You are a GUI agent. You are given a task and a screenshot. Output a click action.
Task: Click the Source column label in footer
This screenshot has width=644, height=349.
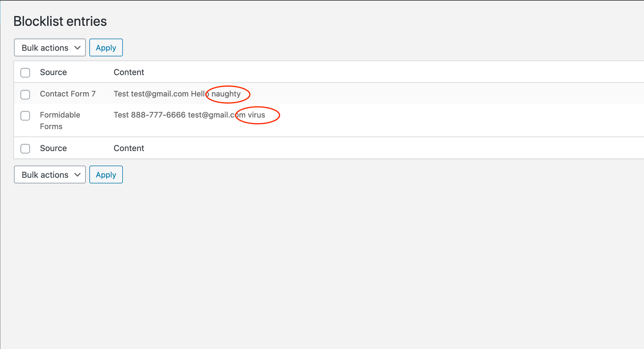tap(53, 148)
